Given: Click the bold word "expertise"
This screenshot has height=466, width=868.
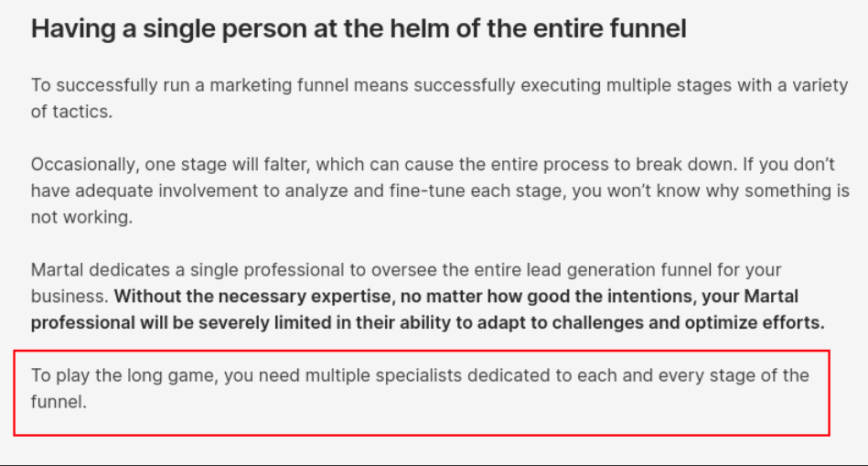Looking at the screenshot, I should (x=351, y=297).
